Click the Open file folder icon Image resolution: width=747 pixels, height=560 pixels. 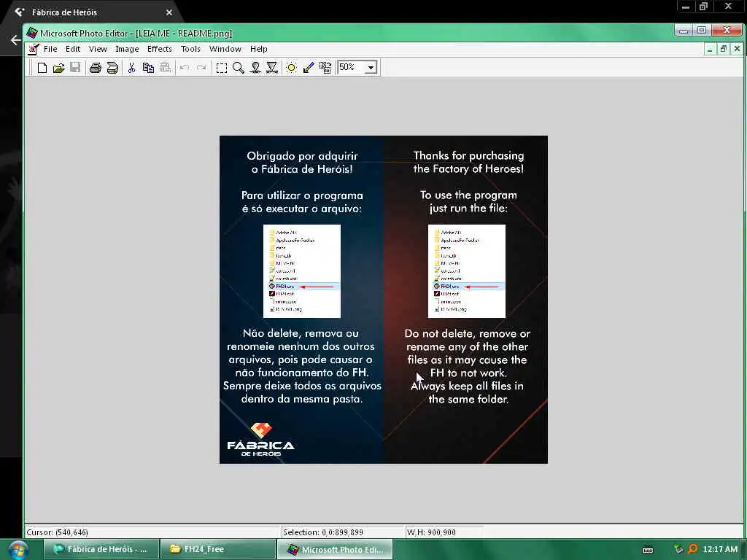point(58,68)
